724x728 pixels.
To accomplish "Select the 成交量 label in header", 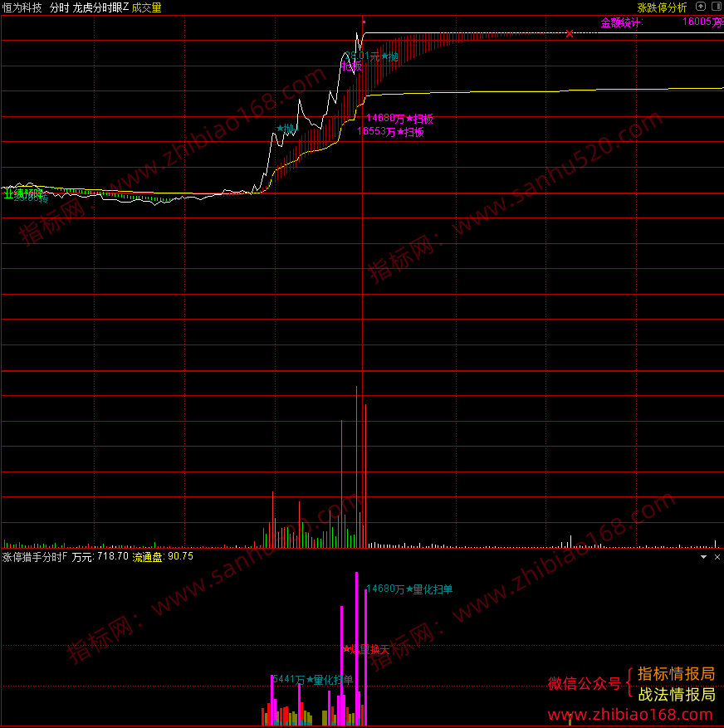I will pos(146,7).
